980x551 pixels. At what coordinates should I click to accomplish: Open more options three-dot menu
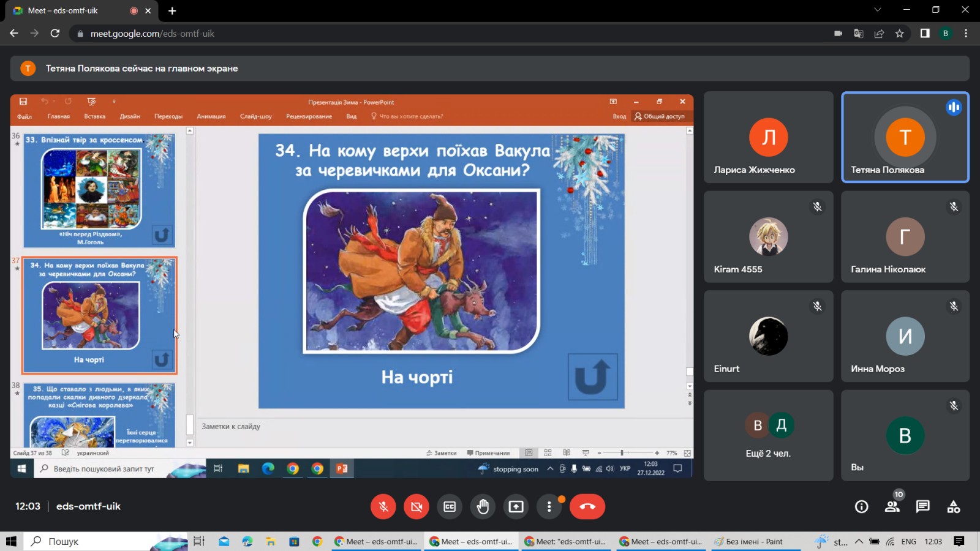pos(549,506)
